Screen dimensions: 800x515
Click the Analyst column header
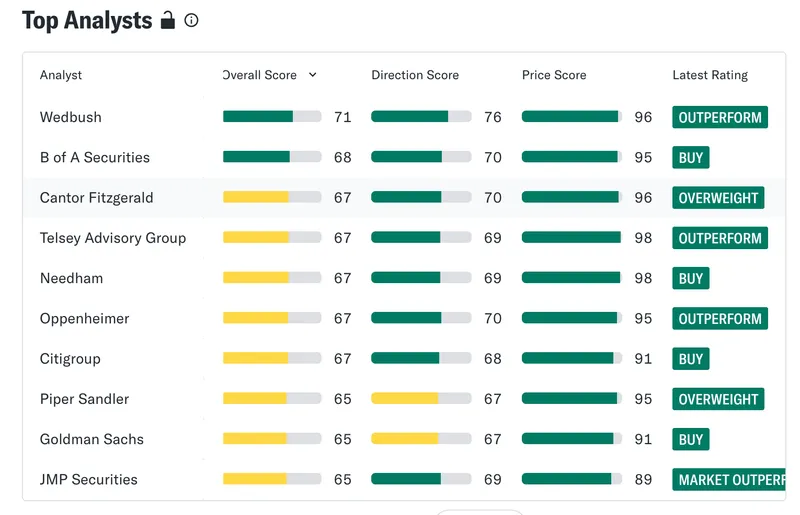coord(61,75)
